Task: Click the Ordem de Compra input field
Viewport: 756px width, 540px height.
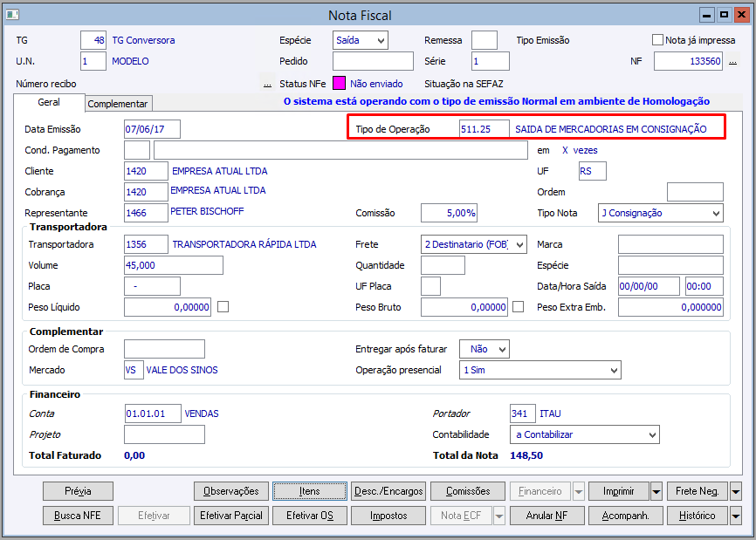Action: pyautogui.click(x=164, y=349)
